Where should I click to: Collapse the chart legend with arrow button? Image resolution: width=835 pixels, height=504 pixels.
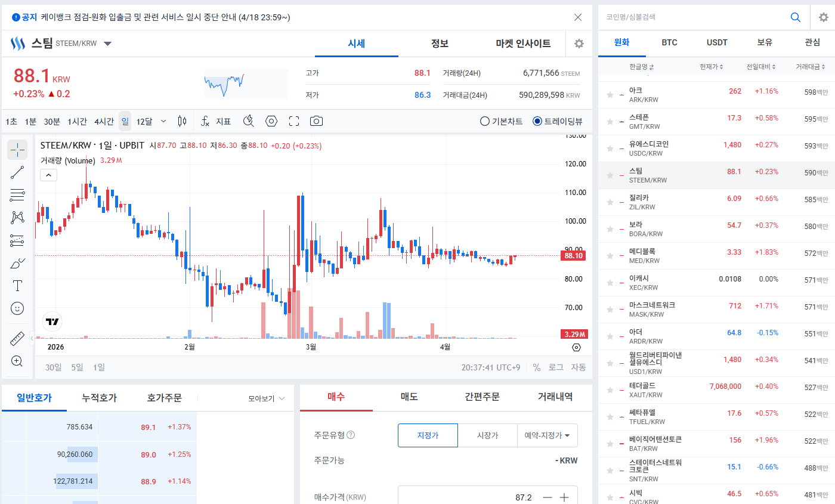tap(49, 175)
